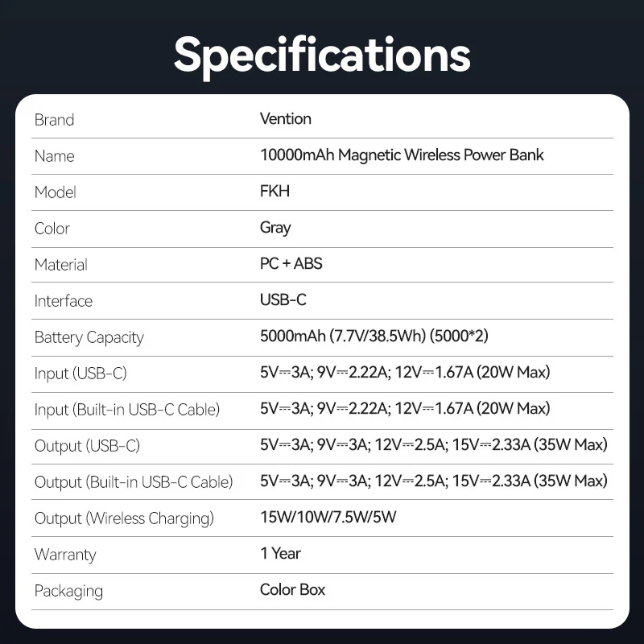Click the Input (Built-in USB-C Cable) label

(126, 410)
